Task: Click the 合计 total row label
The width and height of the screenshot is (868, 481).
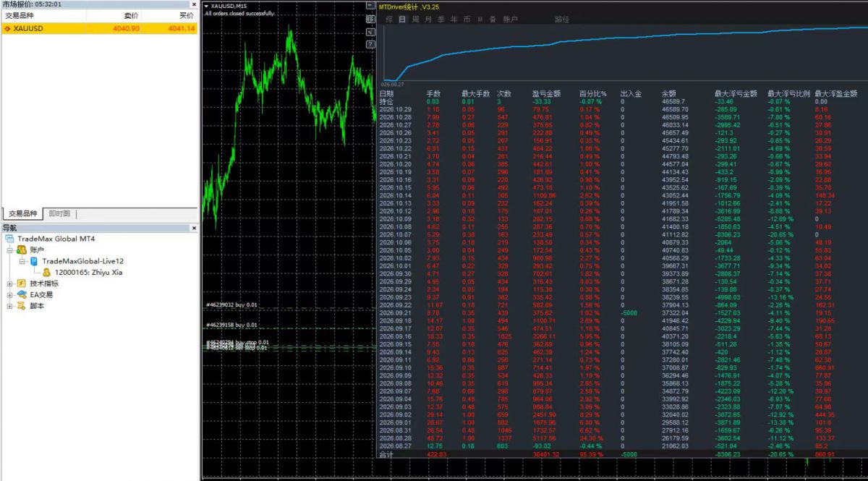Action: click(386, 455)
